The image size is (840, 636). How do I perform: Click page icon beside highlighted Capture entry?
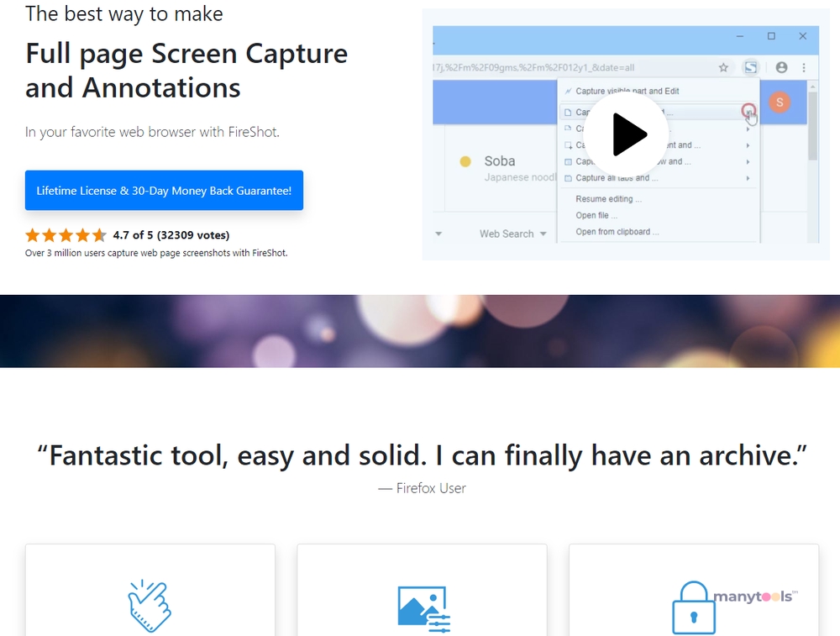(568, 113)
